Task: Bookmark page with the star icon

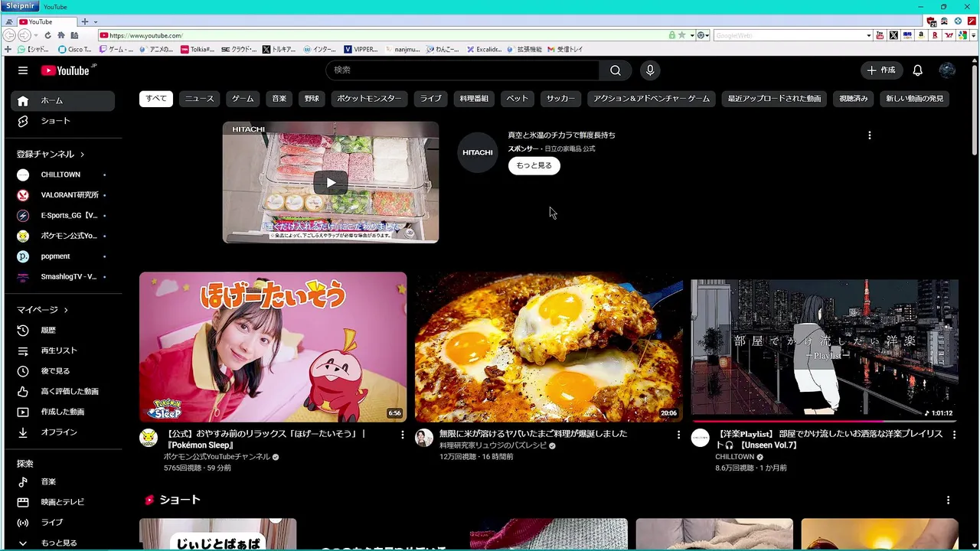Action: (x=681, y=35)
